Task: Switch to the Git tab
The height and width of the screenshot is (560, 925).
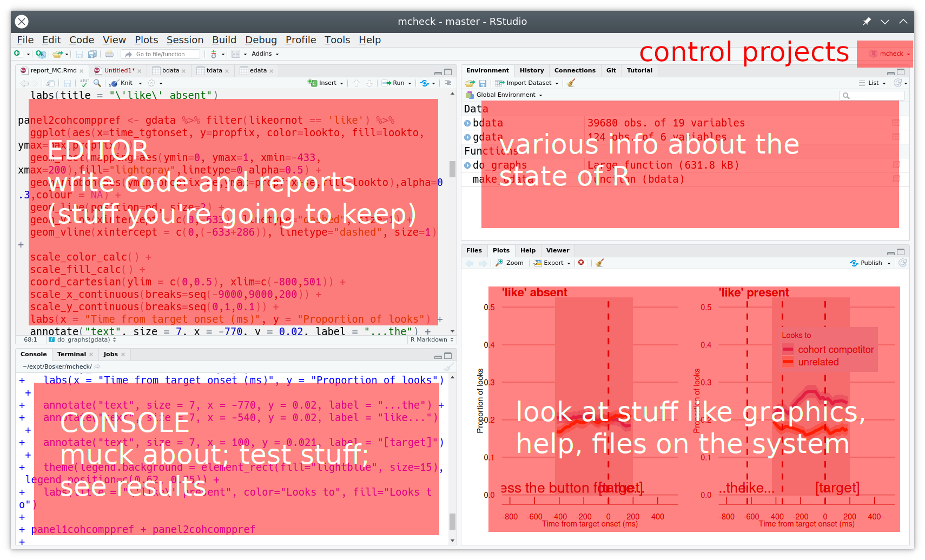Action: pos(611,70)
